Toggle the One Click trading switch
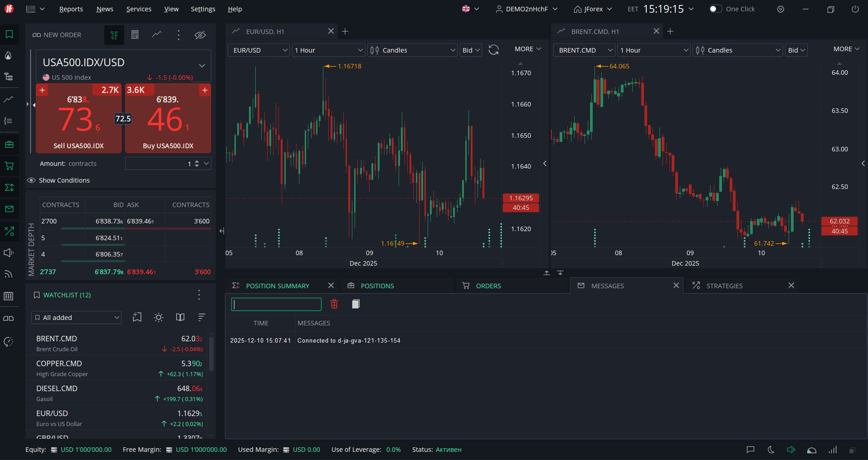 [x=716, y=9]
